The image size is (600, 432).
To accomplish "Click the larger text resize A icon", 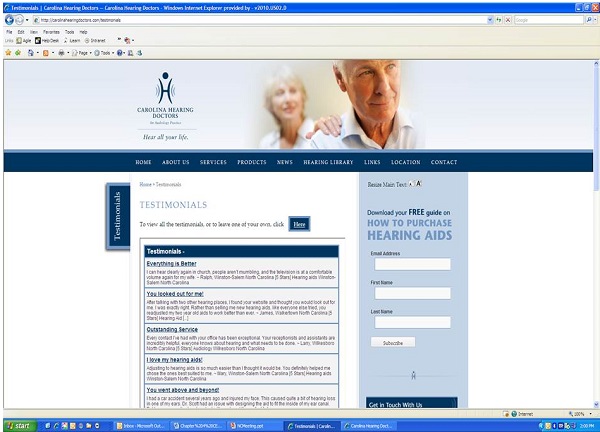I will 419,184.
